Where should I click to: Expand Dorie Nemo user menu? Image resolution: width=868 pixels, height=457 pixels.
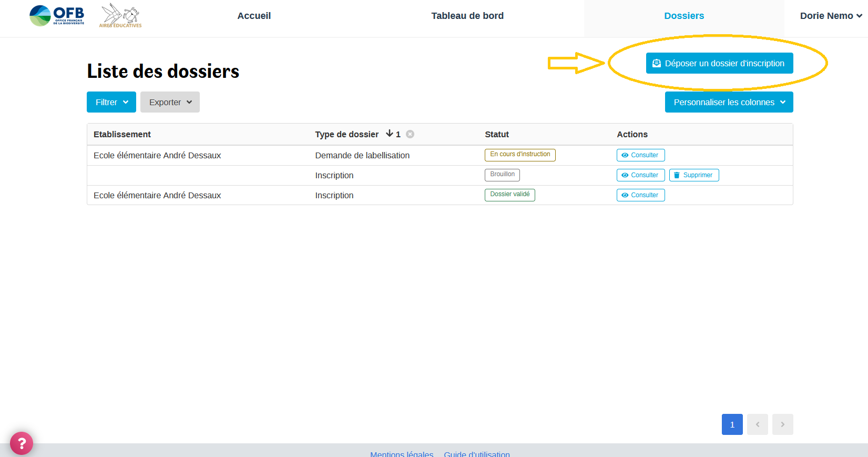coord(831,16)
